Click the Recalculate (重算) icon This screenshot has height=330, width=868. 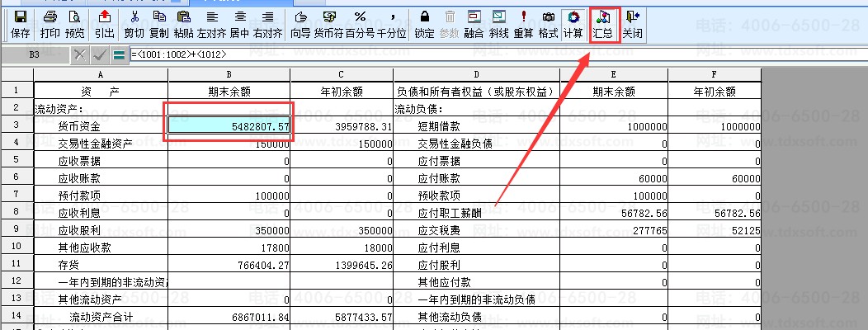(523, 25)
